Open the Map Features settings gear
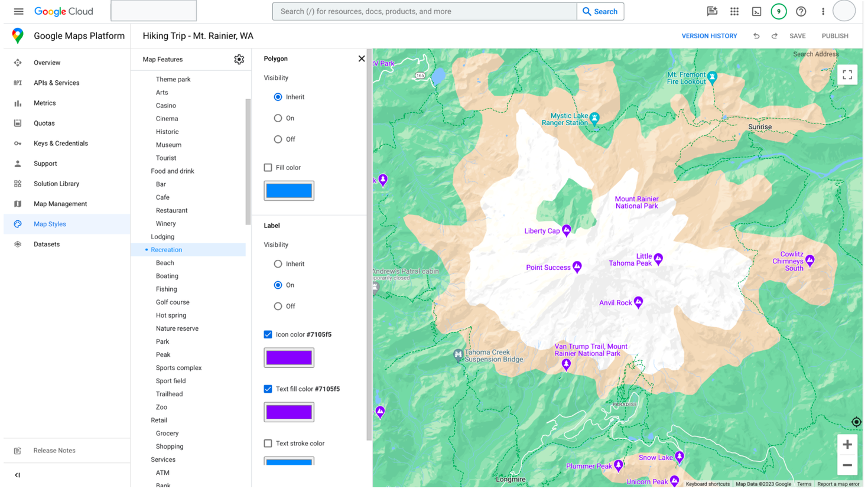Image resolution: width=868 pixels, height=489 pixels. [239, 60]
